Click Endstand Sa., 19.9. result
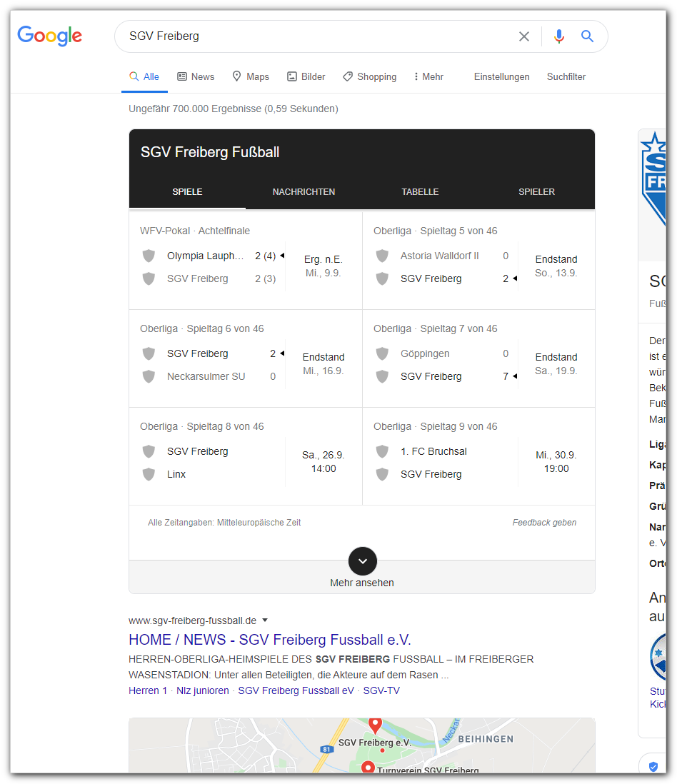677x784 pixels. coord(556,364)
